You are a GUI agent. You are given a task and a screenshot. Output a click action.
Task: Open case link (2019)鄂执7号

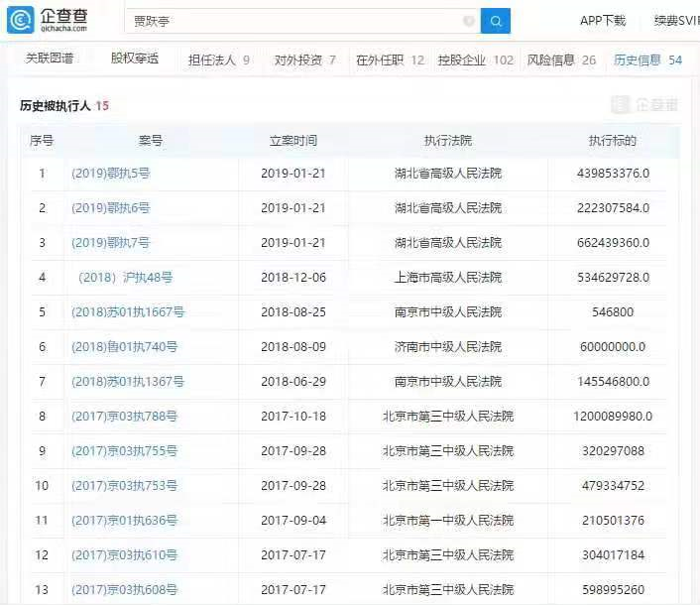(111, 243)
